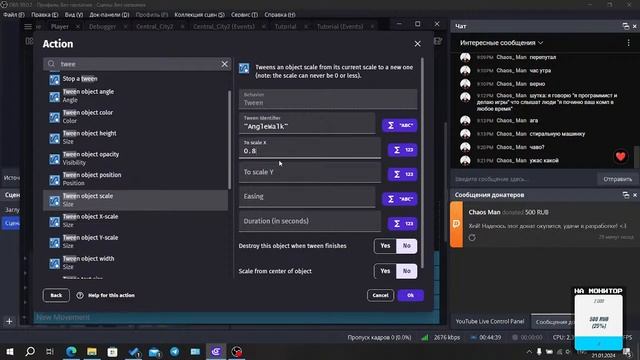
Task: Open chat options three-dot menu
Action: tap(628, 43)
